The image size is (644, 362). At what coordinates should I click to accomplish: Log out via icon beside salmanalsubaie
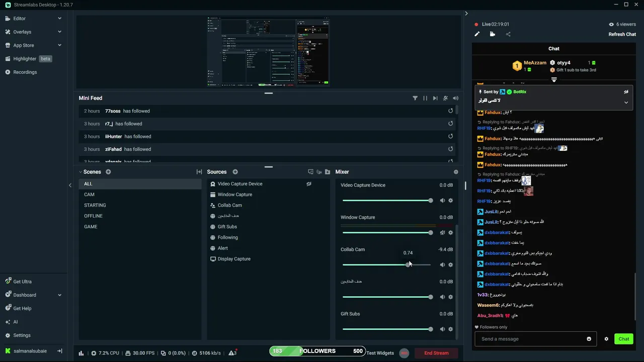pos(59,351)
